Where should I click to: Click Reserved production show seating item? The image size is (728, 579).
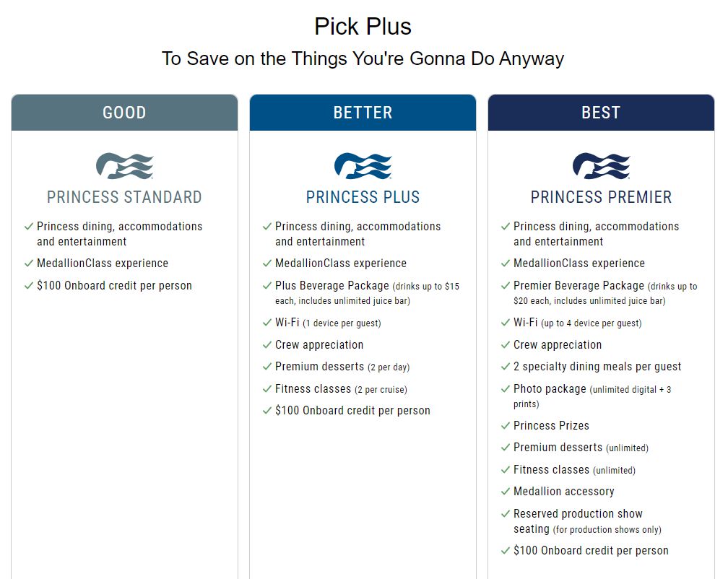tap(587, 521)
